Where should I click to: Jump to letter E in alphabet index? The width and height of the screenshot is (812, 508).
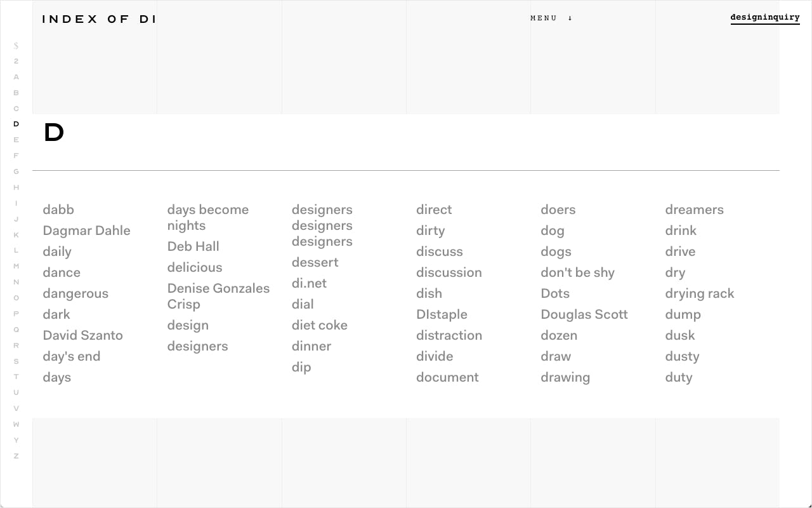coord(16,140)
